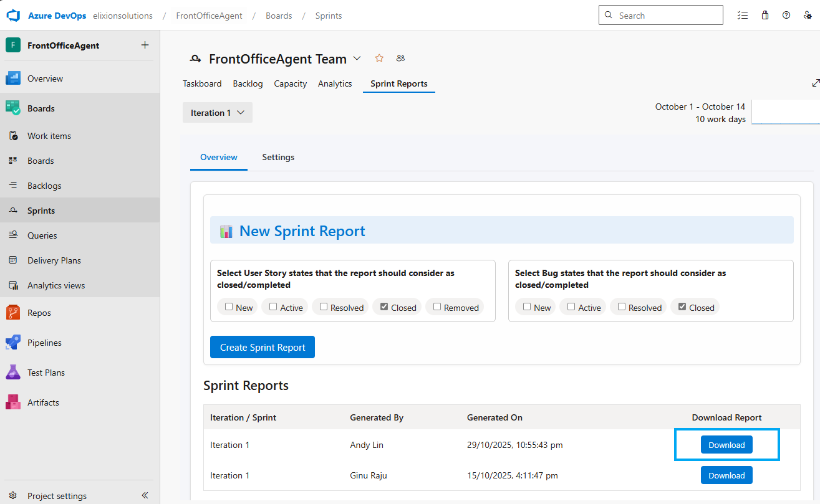Open the Pipelines rocket icon
The image size is (820, 504).
(x=13, y=343)
